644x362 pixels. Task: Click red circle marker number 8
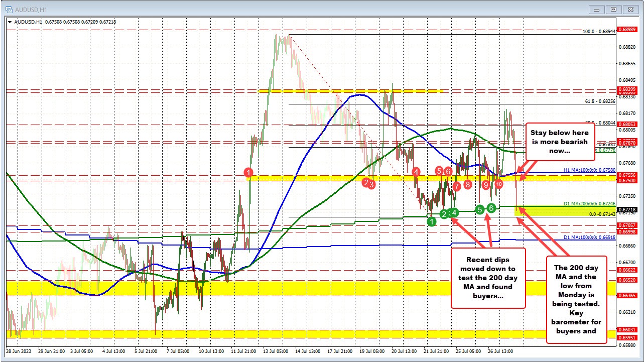[467, 184]
